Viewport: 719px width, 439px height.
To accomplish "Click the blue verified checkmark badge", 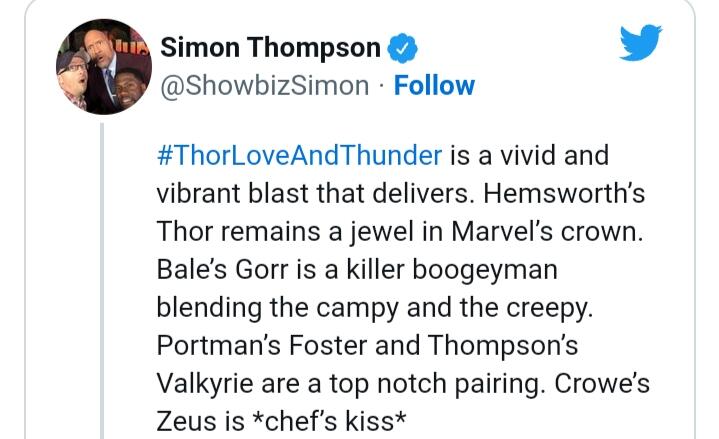I will (403, 48).
